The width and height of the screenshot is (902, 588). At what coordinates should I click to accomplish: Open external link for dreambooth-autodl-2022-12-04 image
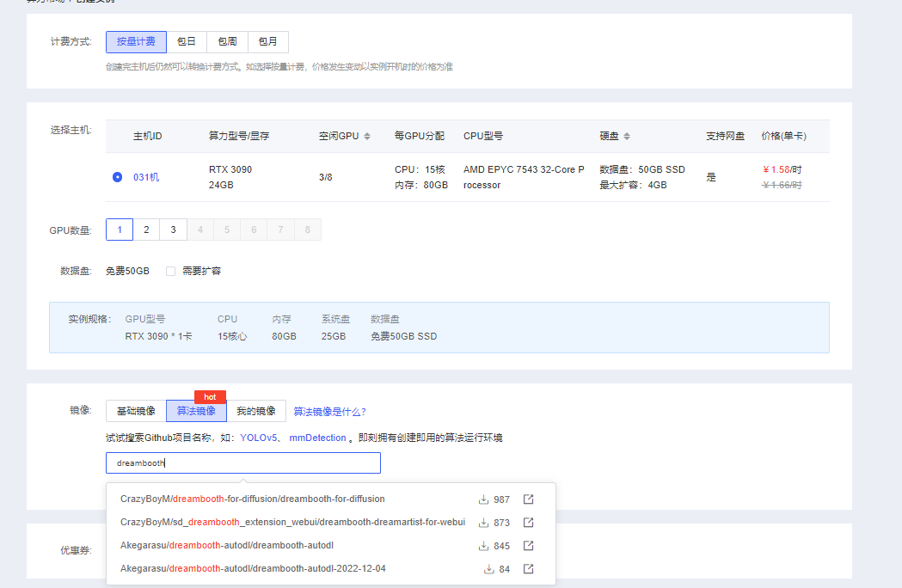pyautogui.click(x=528, y=569)
